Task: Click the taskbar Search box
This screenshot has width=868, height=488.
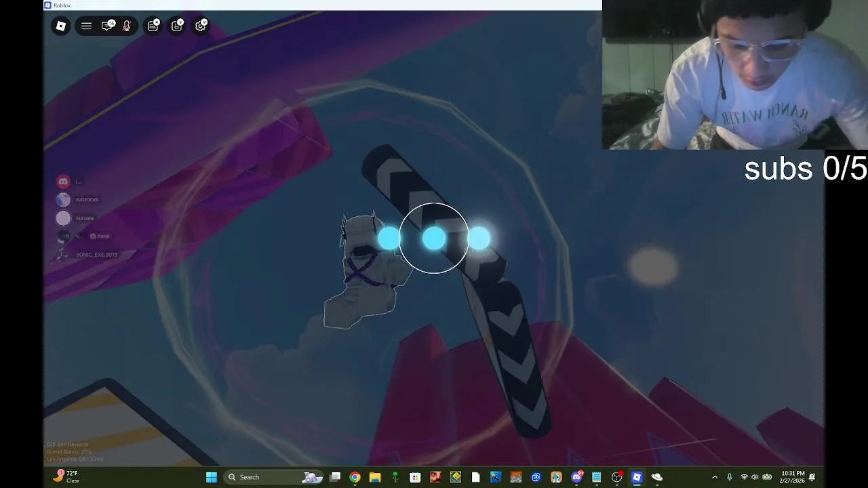Action: click(273, 477)
